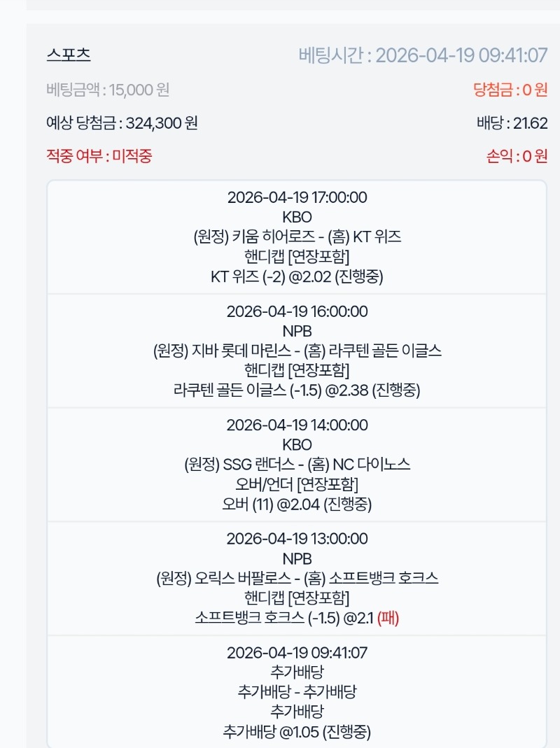This screenshot has height=748, width=560.
Task: Click the 2026-04-19 13:00:00 match time
Action: (297, 539)
